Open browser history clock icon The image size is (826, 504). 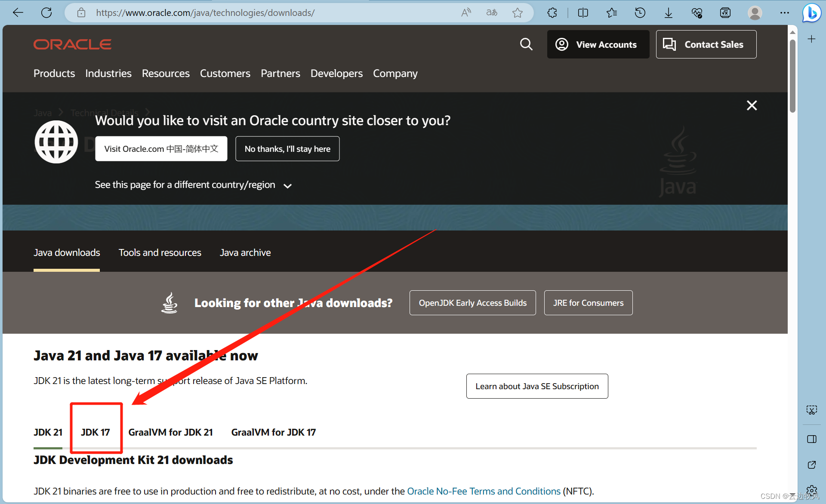click(640, 12)
